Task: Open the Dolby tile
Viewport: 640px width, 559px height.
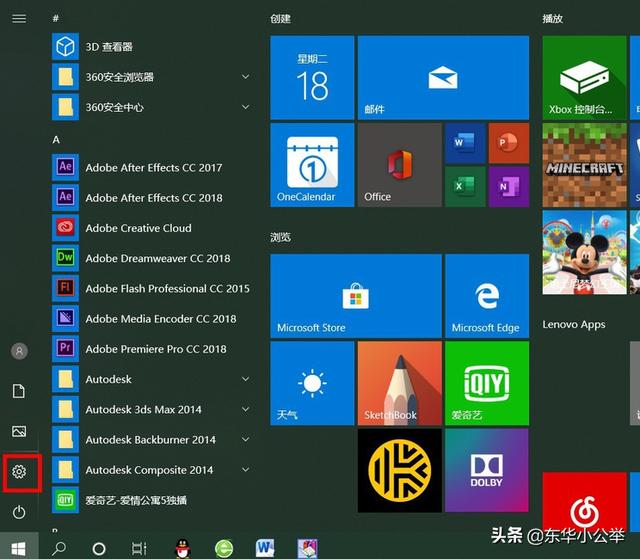Action: [486, 470]
